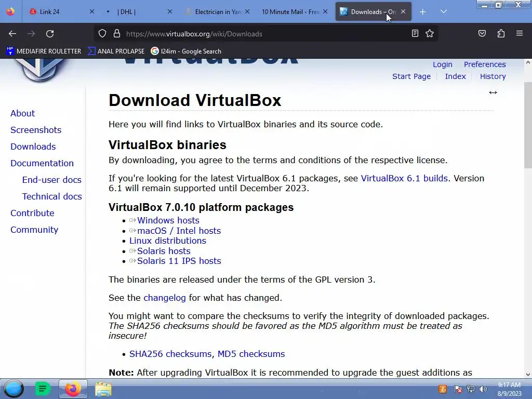Open the Firefox hamburger menu
The height and width of the screenshot is (399, 532).
point(520,34)
